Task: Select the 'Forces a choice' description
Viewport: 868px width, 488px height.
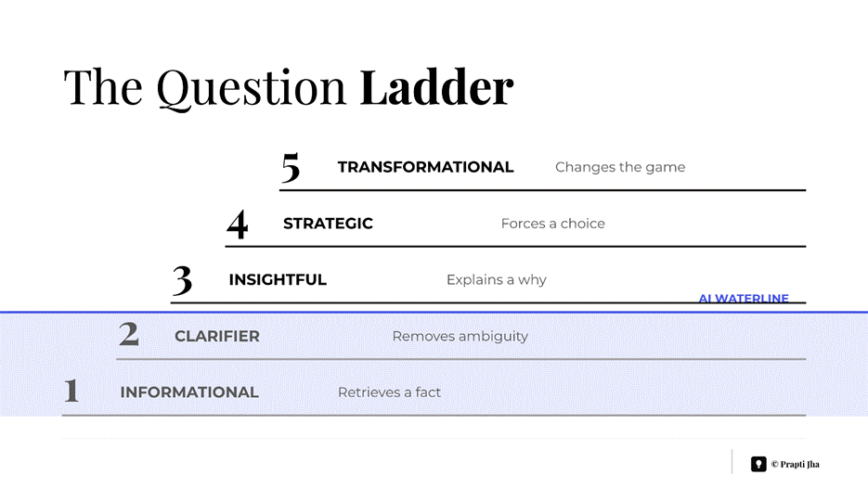Action: point(552,224)
